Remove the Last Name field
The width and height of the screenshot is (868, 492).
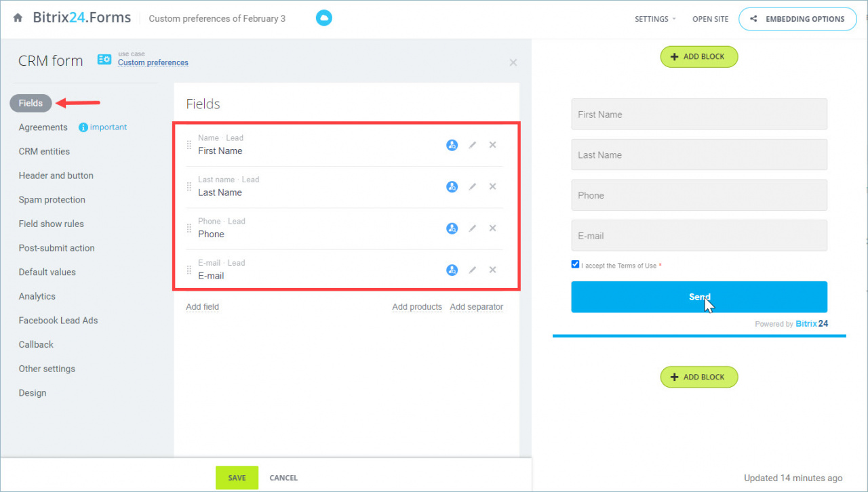[493, 186]
